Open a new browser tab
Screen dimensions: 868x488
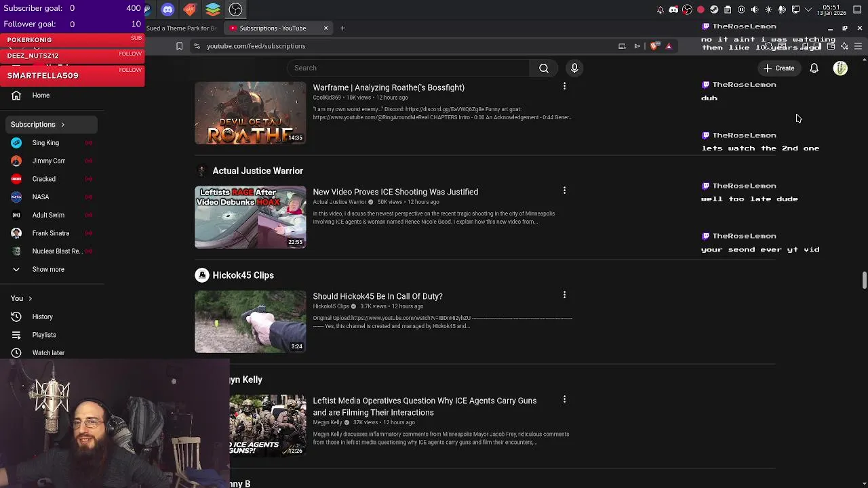(x=342, y=28)
